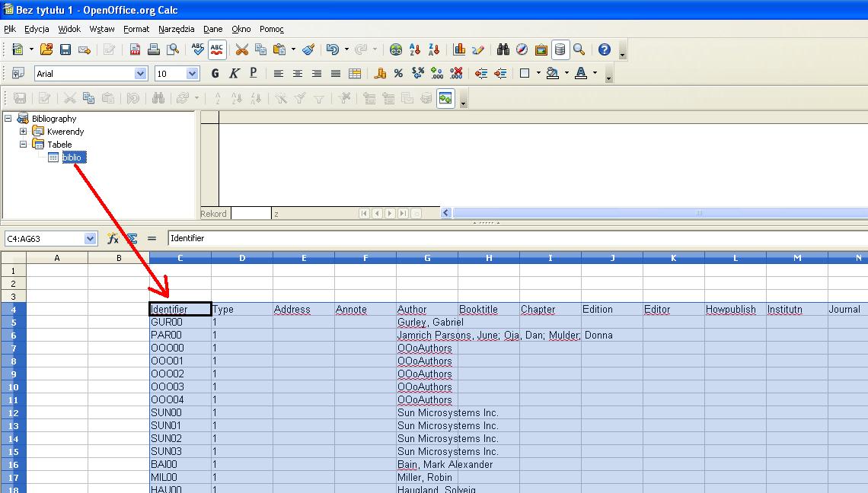
Task: Click the Function equals sign button
Action: pos(152,238)
